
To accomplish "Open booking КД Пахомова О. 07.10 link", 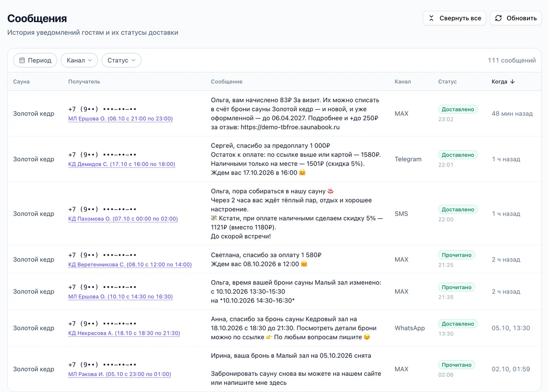I will 123,219.
